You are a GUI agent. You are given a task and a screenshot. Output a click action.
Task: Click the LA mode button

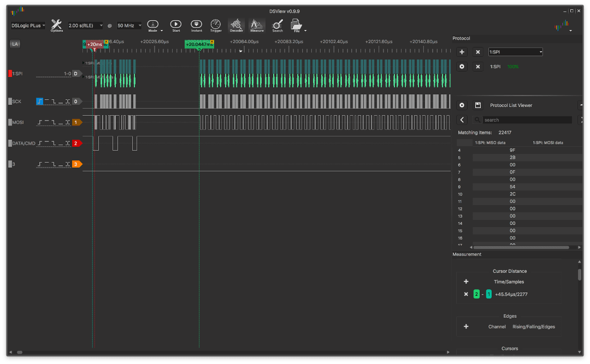[x=15, y=44]
